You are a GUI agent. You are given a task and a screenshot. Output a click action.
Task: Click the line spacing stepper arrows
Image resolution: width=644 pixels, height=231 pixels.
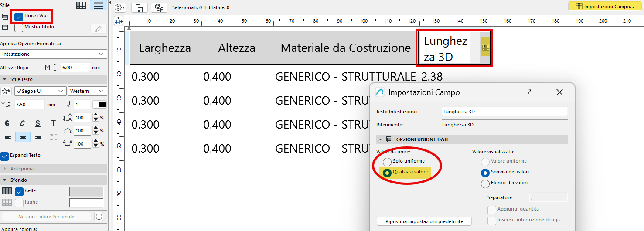pyautogui.click(x=96, y=118)
